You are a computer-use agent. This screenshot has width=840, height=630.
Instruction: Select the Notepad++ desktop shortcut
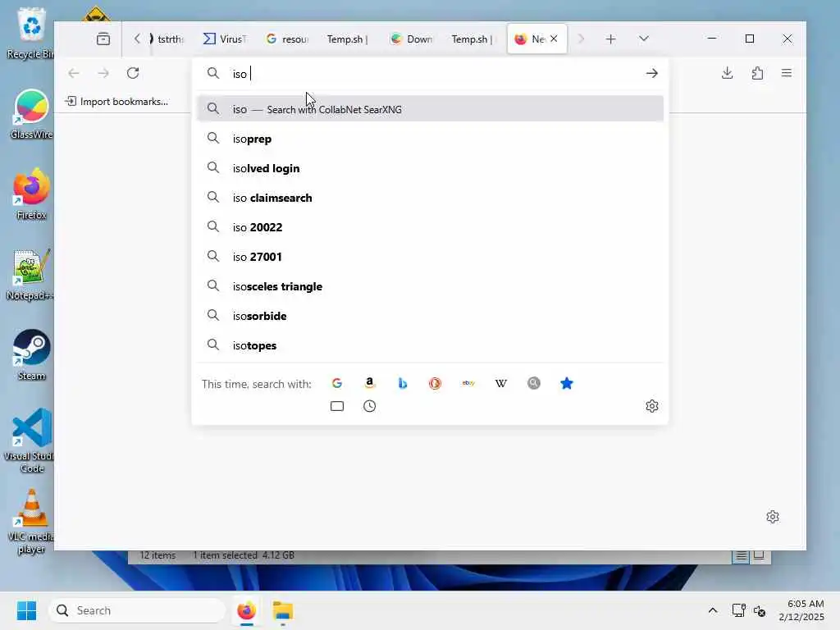[x=30, y=275]
